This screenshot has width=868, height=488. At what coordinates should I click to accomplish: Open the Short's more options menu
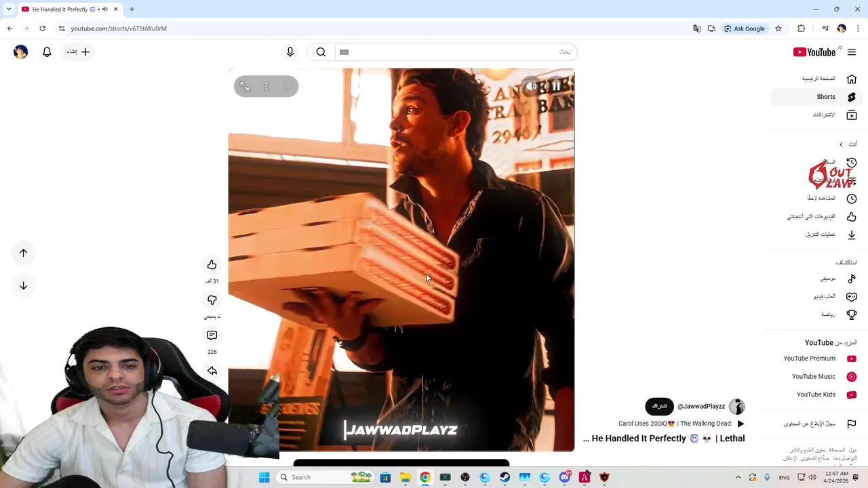coord(267,87)
